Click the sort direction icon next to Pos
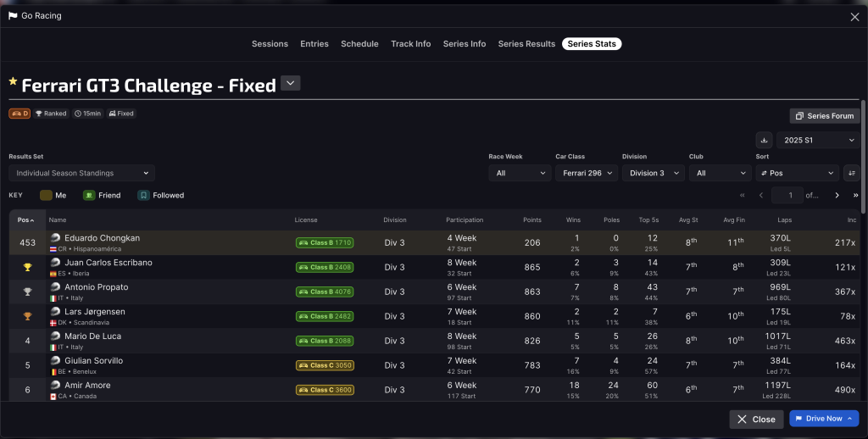 click(x=852, y=173)
